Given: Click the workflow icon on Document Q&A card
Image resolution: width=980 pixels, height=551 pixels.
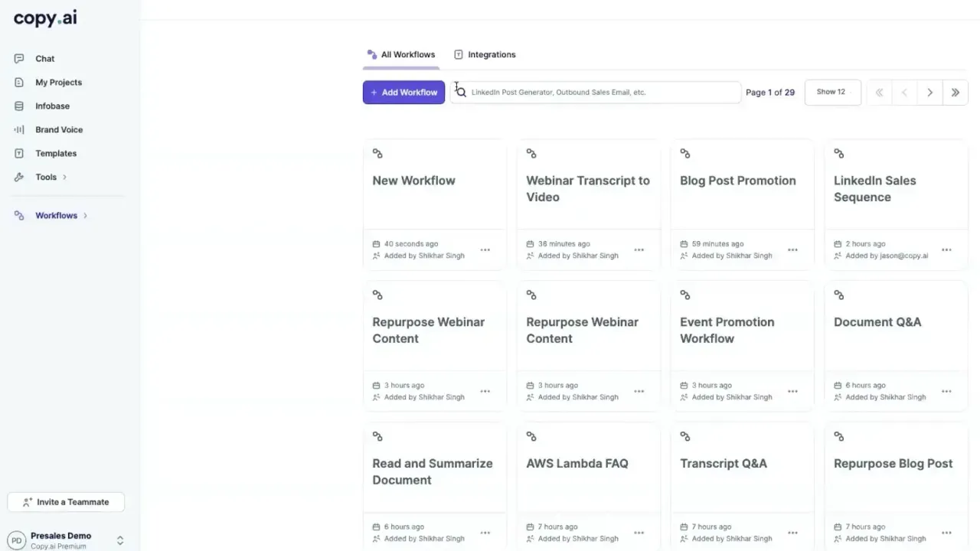Looking at the screenshot, I should 838,295.
